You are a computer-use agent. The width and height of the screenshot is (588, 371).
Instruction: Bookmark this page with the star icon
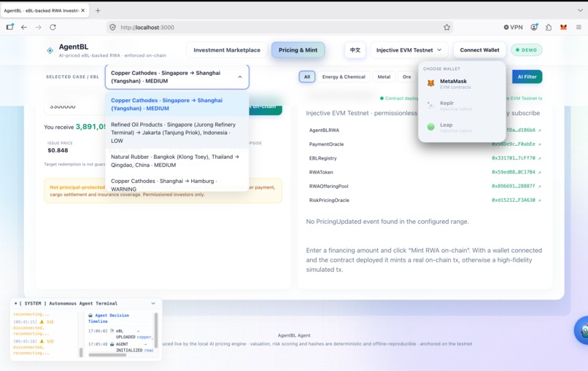[446, 28]
